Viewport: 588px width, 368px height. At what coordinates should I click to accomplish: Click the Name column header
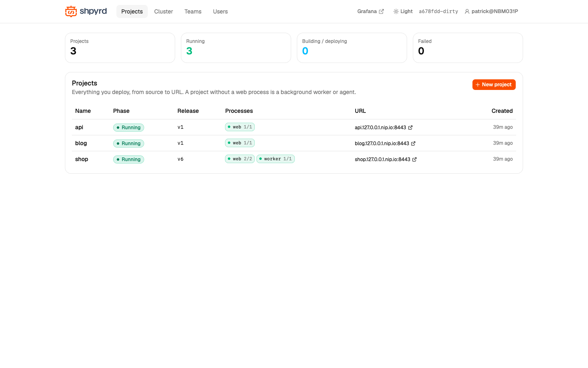[x=83, y=111]
